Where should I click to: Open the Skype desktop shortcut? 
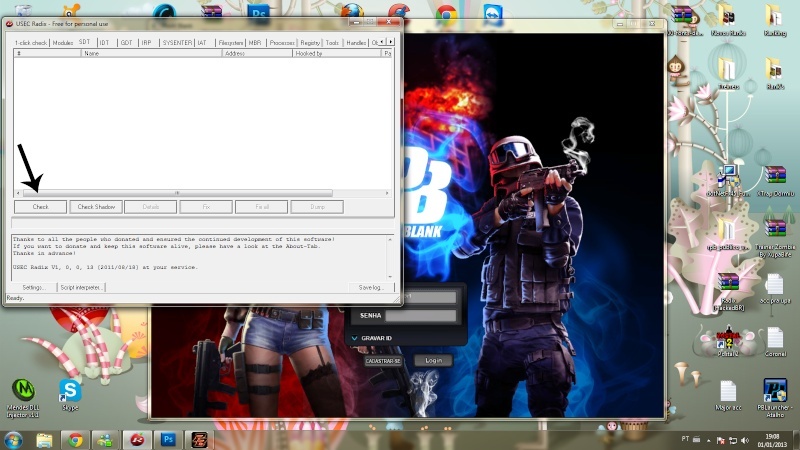pyautogui.click(x=70, y=395)
